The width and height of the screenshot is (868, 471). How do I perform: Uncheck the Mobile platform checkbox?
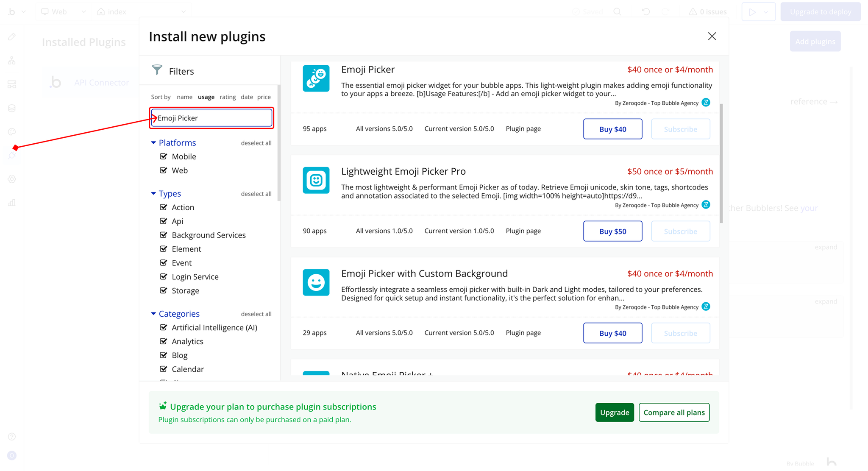[164, 156]
